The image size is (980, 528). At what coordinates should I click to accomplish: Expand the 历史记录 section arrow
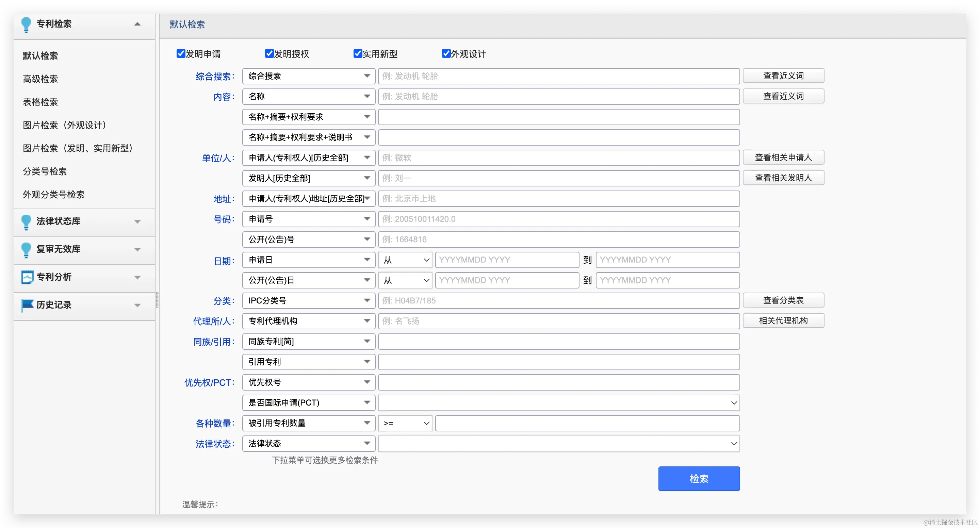coord(137,305)
